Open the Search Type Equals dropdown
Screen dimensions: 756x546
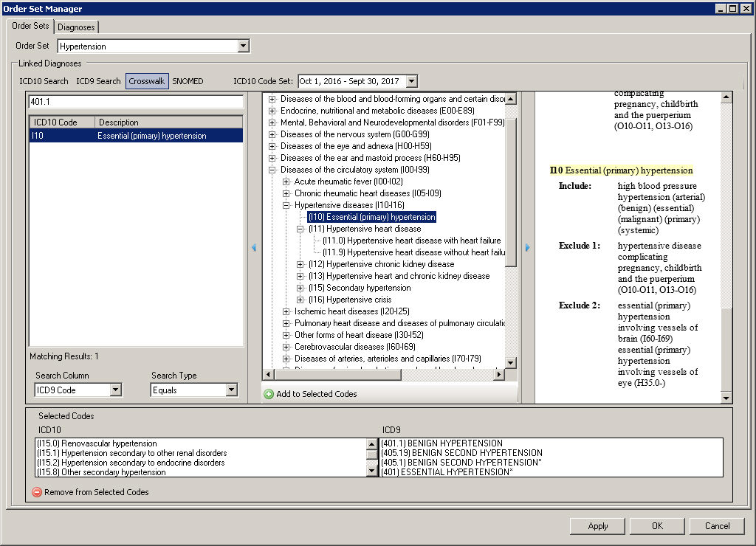231,390
